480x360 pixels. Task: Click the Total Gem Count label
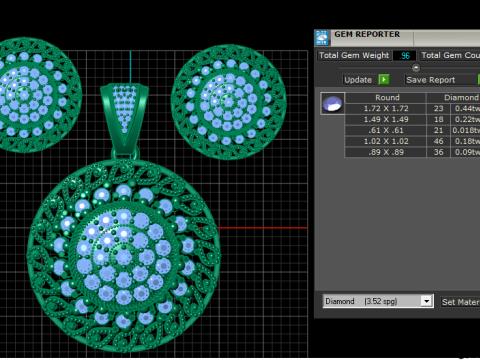[x=450, y=55]
